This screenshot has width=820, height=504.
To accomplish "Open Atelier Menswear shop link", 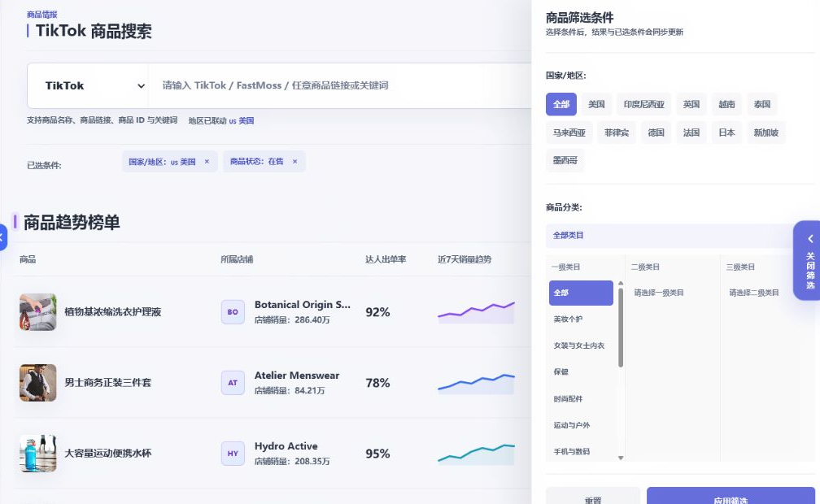I will (x=296, y=376).
